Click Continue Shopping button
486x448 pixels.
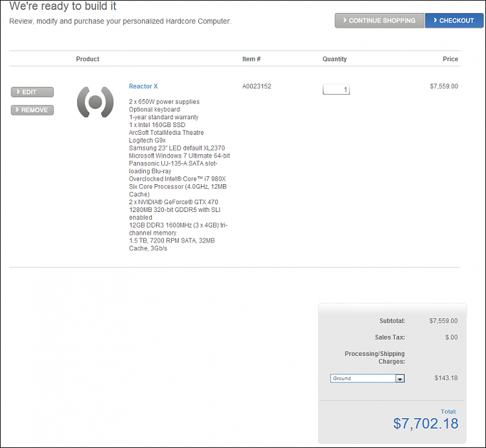(379, 21)
